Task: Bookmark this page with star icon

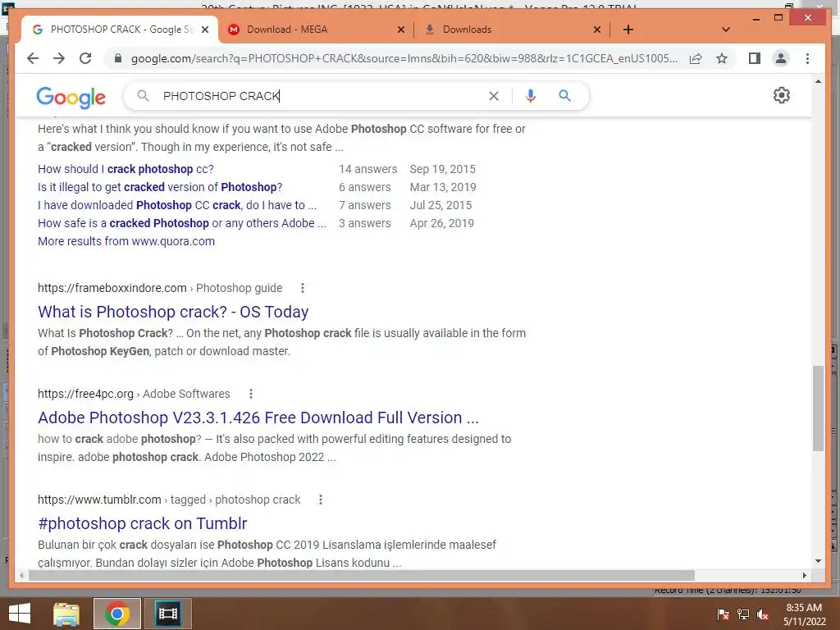Action: click(x=722, y=58)
